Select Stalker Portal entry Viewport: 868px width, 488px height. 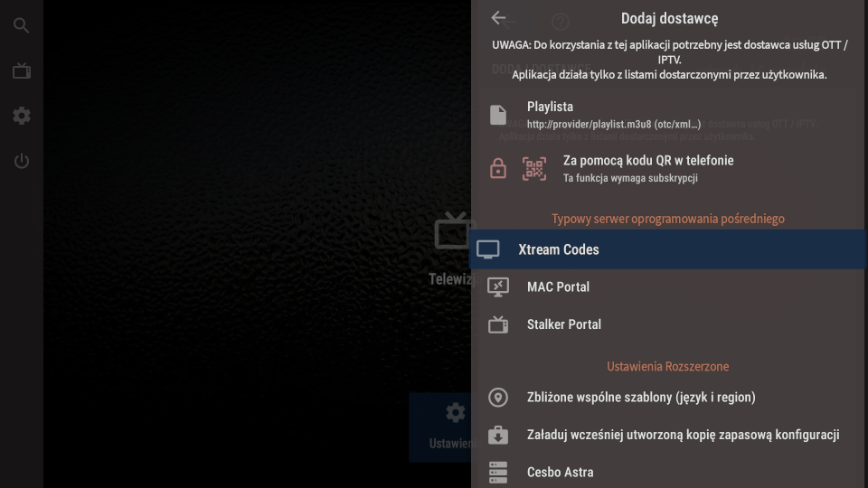coord(564,324)
